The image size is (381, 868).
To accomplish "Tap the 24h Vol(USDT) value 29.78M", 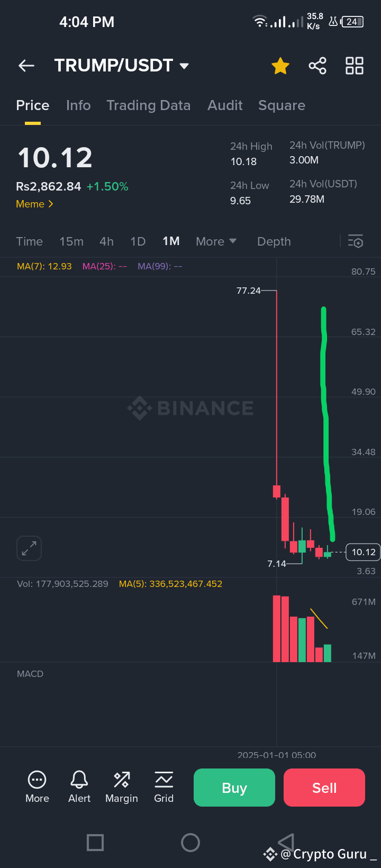I will (307, 199).
